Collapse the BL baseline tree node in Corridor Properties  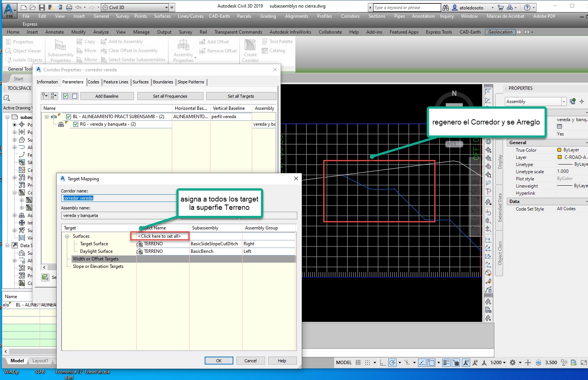[x=47, y=117]
